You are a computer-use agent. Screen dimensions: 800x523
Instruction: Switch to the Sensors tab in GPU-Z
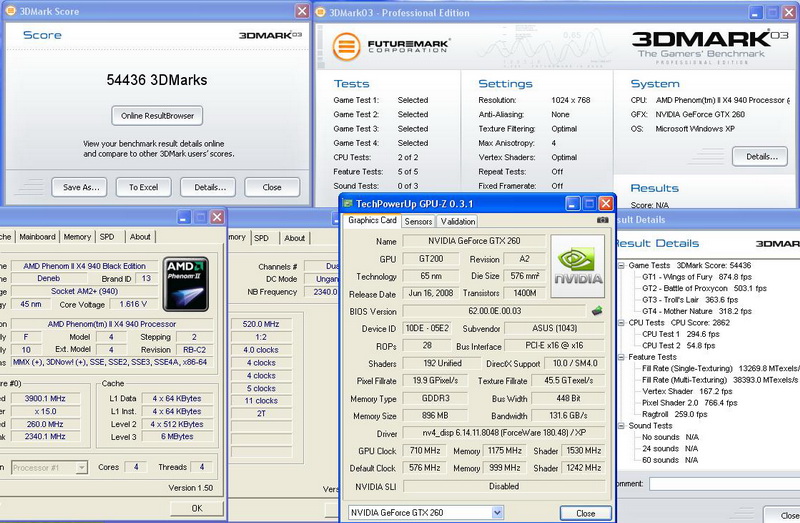(x=418, y=221)
